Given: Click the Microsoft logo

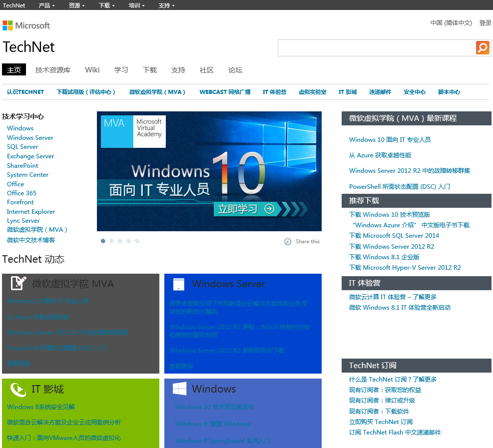Looking at the screenshot, I should 26,25.
